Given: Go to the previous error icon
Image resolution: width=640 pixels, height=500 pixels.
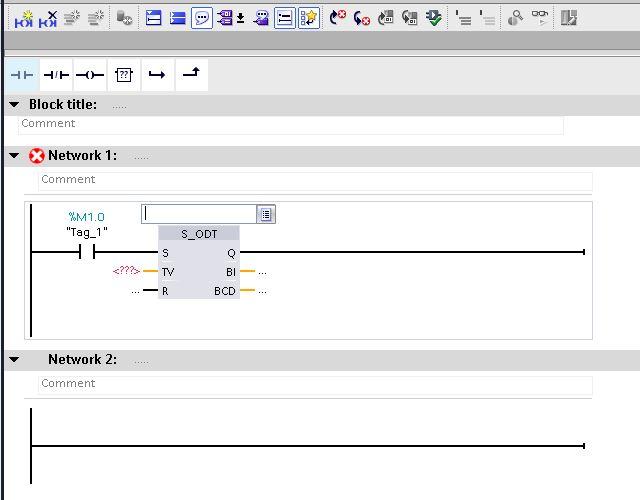Looking at the screenshot, I should click(x=338, y=18).
